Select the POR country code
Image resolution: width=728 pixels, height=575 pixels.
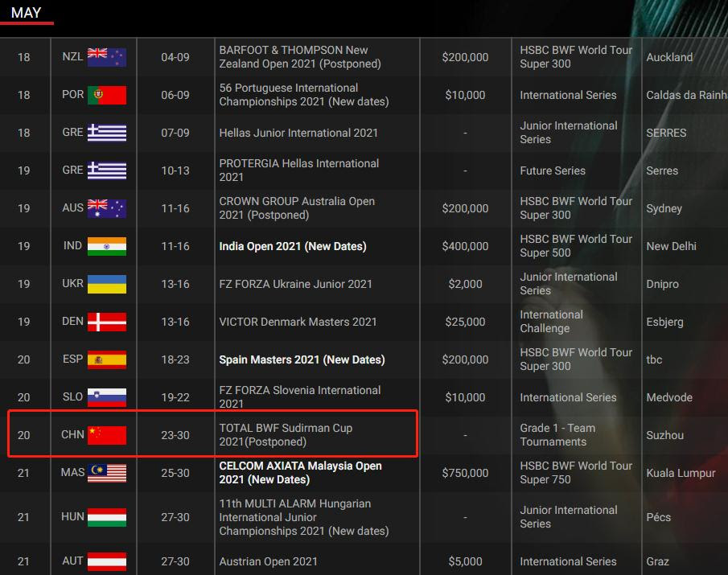[73, 94]
